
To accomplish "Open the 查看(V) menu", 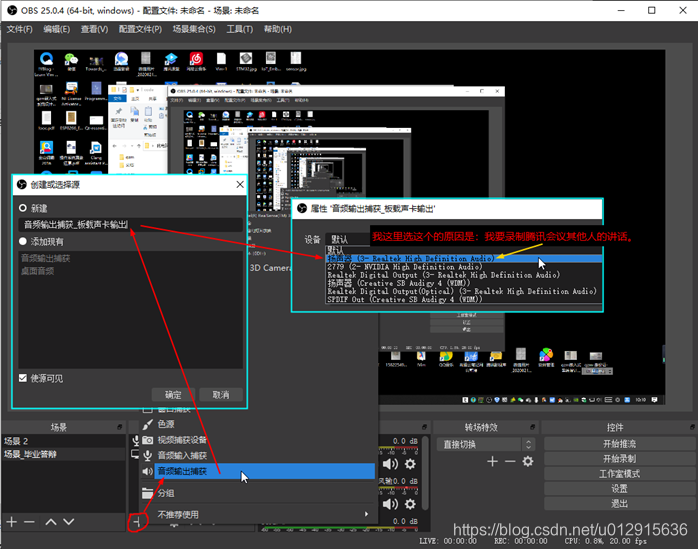I will (94, 29).
